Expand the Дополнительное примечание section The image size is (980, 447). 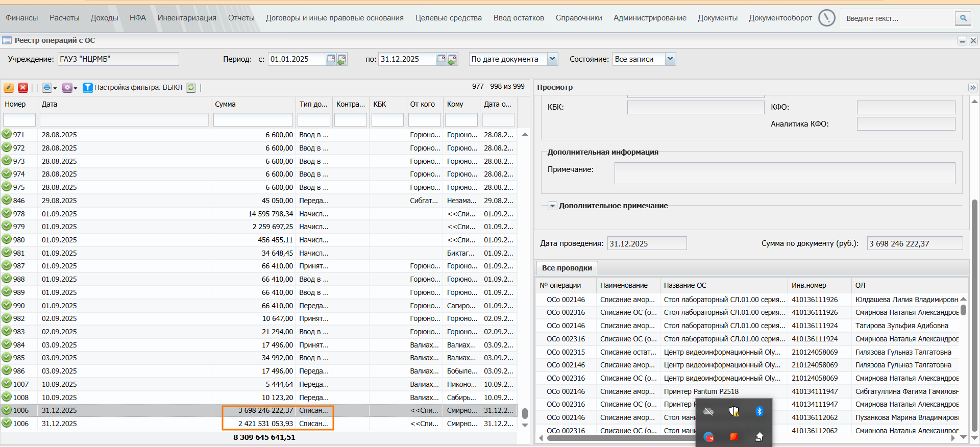(x=552, y=206)
